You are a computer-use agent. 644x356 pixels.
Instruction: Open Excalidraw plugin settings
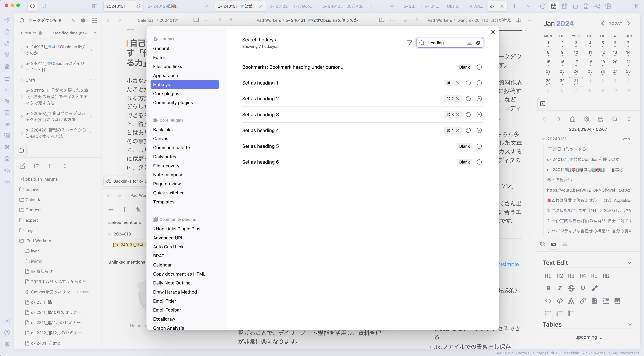[x=185, y=319]
